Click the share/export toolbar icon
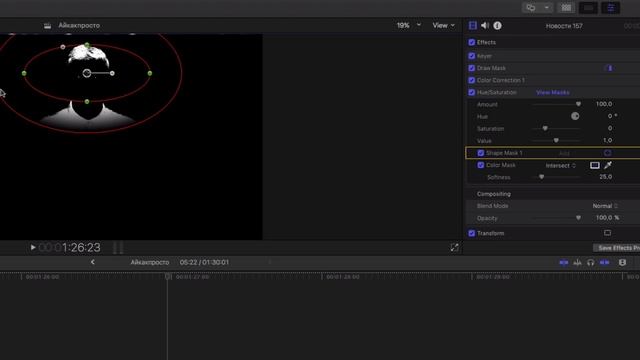The height and width of the screenshot is (360, 640). [531, 7]
